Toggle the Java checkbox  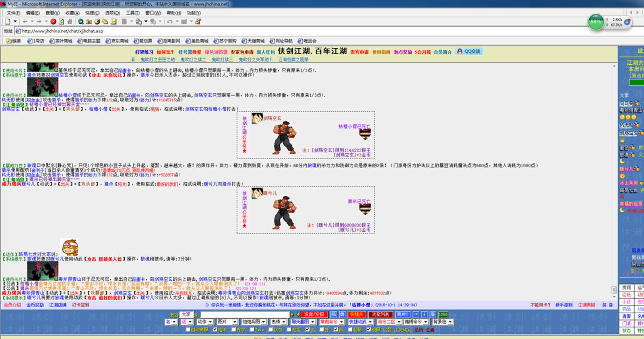point(252,329)
